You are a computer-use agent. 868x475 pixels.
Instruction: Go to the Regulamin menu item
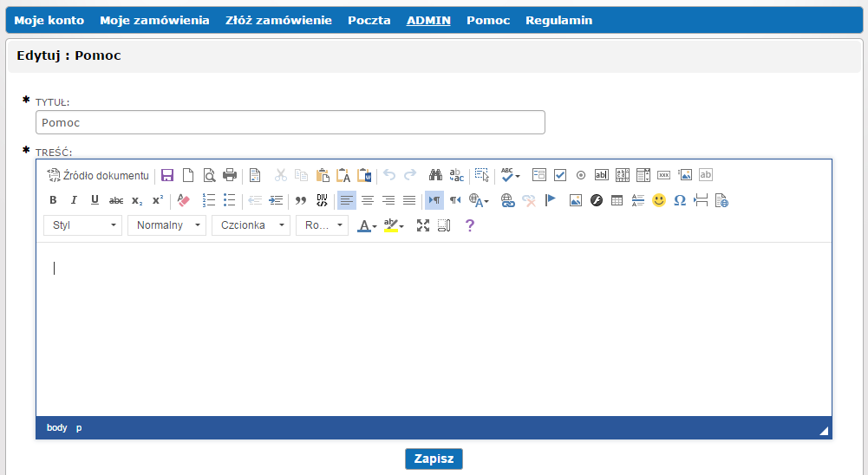point(558,20)
